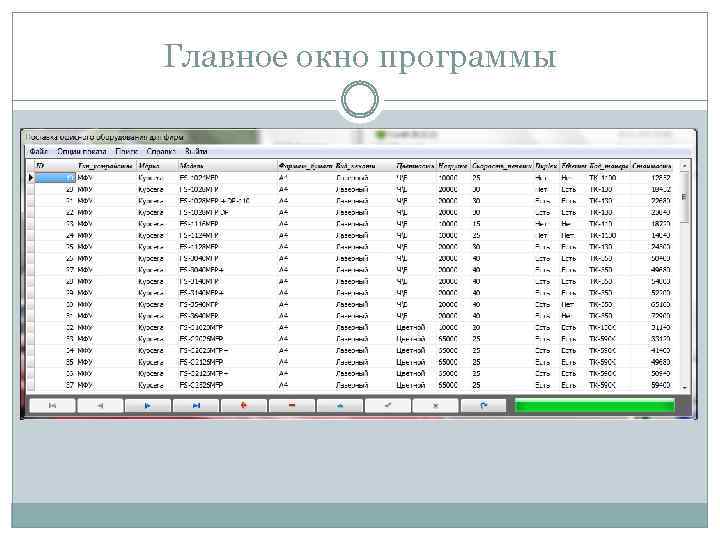Select the cost cell 22680
The width and height of the screenshot is (720, 540).
(x=652, y=201)
